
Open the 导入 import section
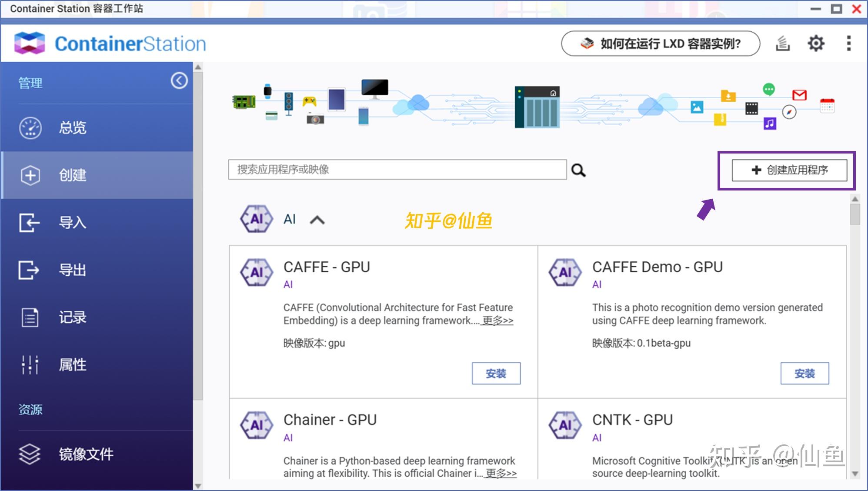coord(72,223)
